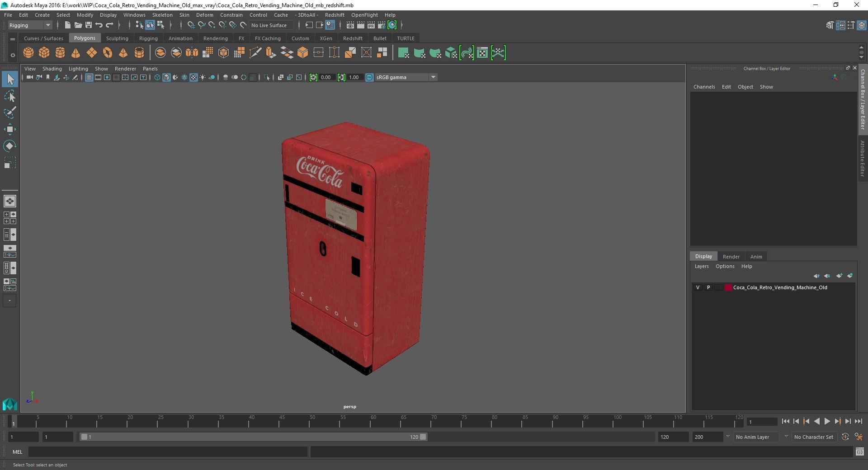Click the MEL command language label

click(x=17, y=451)
